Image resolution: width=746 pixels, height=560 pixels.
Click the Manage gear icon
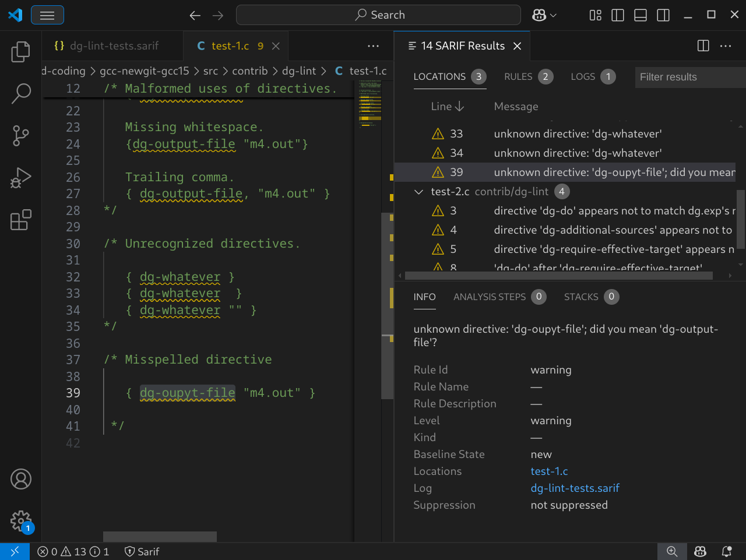(20, 520)
